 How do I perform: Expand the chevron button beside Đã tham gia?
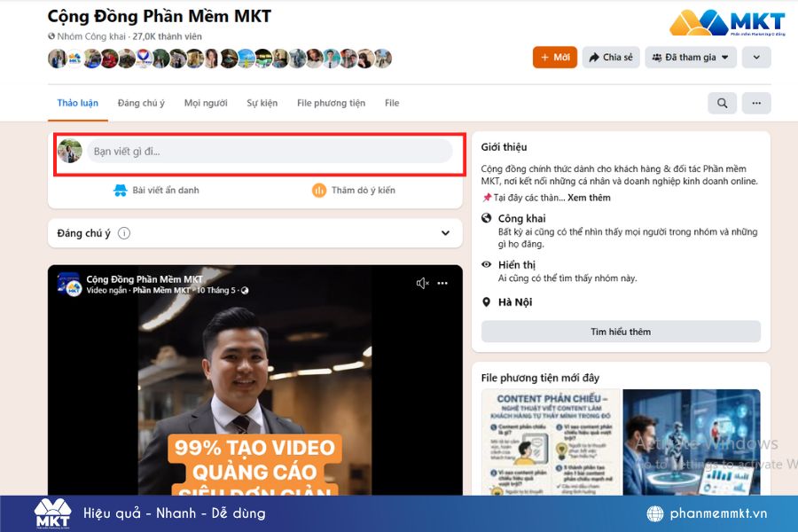tap(756, 58)
